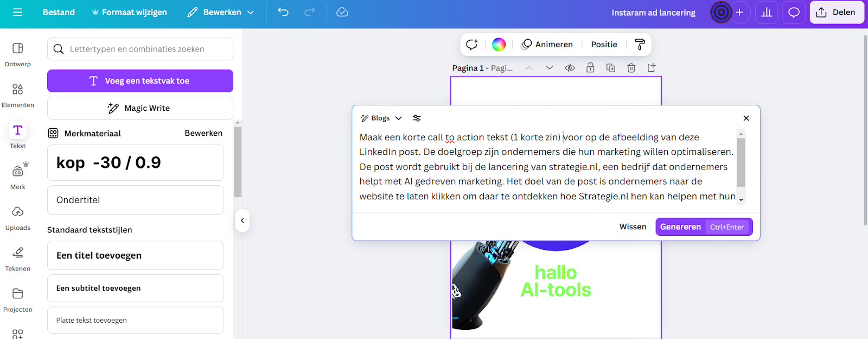Duplicate the page with the copy icon

611,68
